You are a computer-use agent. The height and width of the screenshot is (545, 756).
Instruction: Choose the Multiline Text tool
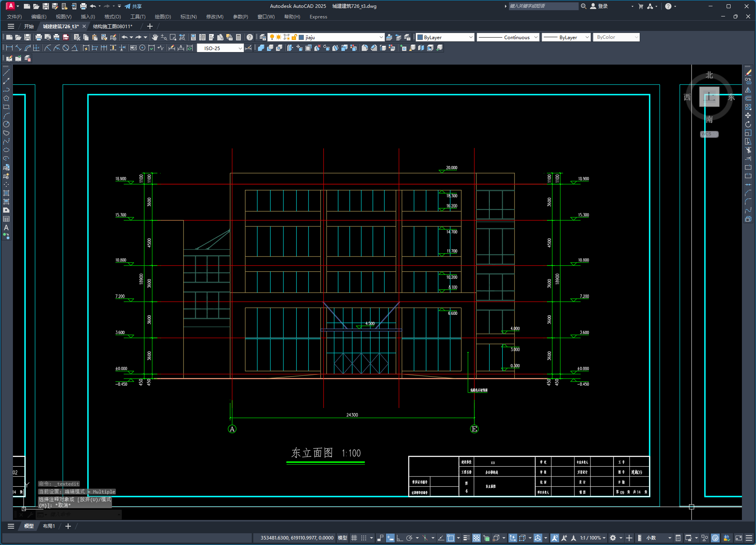point(6,227)
